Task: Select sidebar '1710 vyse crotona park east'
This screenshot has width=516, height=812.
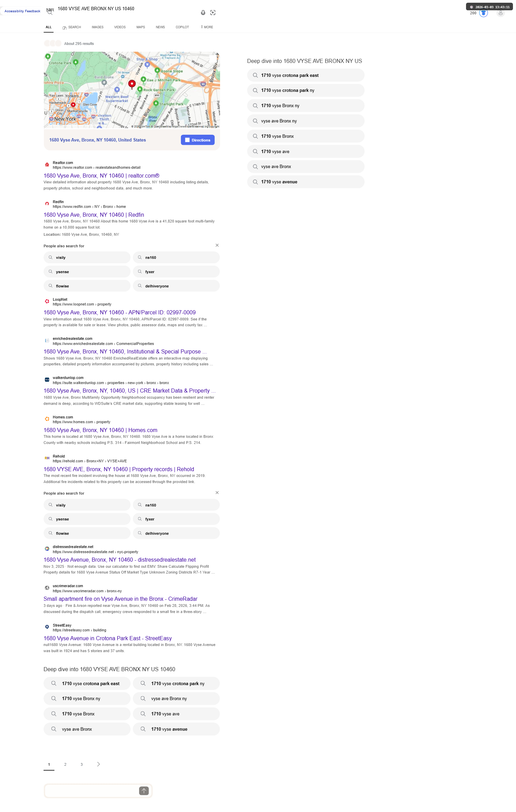Action: 306,76
